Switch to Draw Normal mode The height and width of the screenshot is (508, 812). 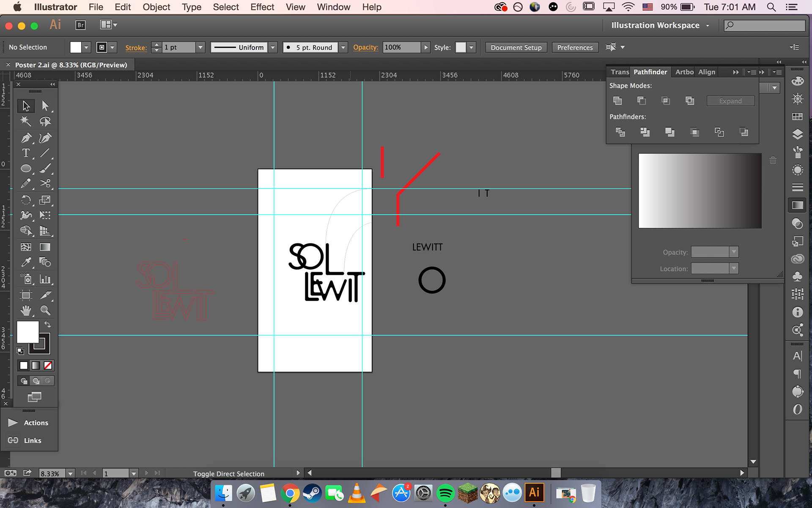coord(24,381)
